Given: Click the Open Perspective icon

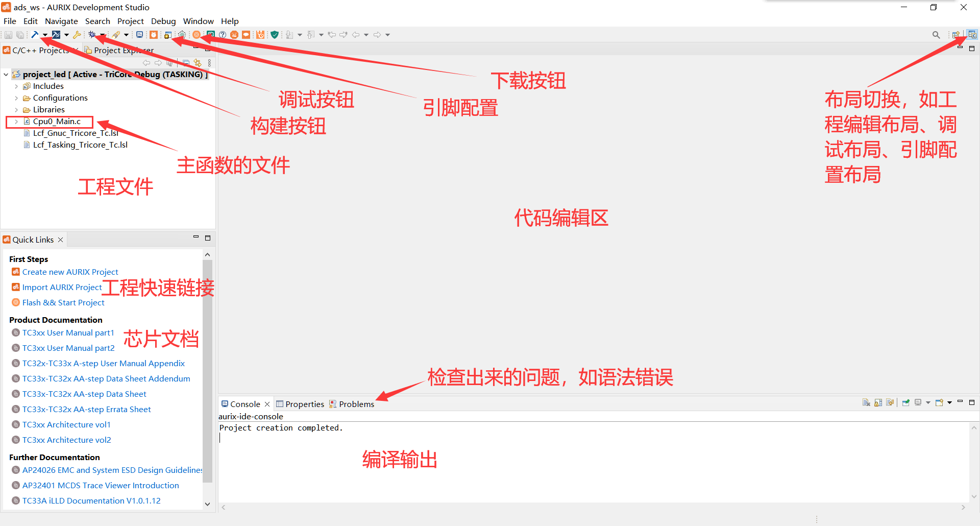Looking at the screenshot, I should [x=956, y=35].
